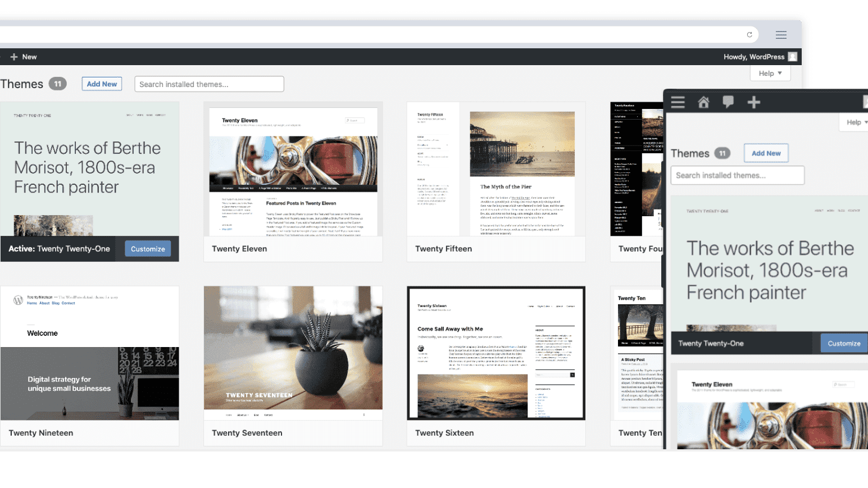Image resolution: width=868 pixels, height=488 pixels.
Task: Open the mobile window hamburger menu
Action: [x=678, y=102]
